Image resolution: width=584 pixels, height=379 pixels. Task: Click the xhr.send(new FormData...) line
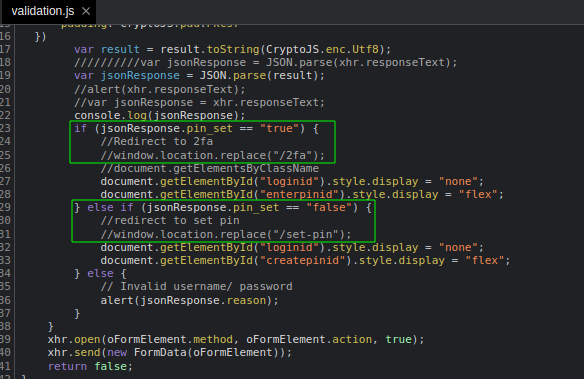pos(170,352)
